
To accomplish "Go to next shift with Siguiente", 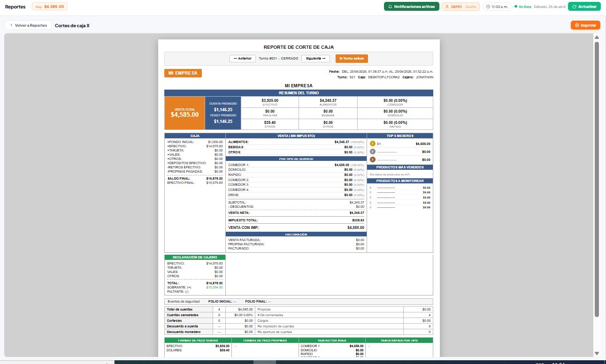I will click(315, 59).
